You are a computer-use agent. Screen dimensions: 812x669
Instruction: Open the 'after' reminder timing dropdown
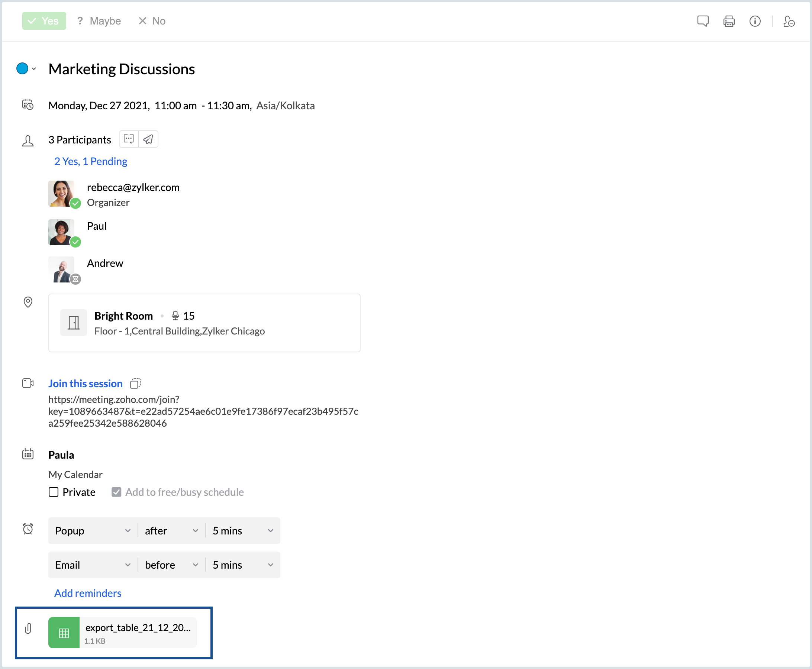tap(171, 531)
